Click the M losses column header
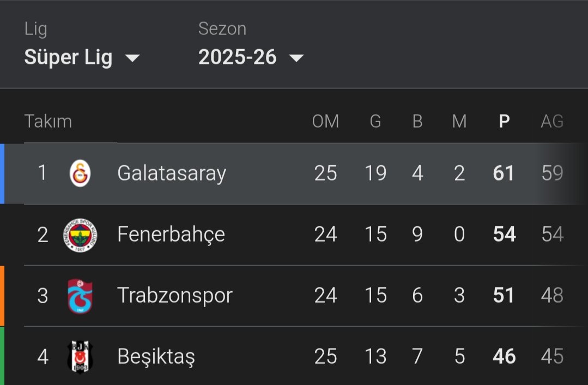The width and height of the screenshot is (588, 385). coord(459,121)
